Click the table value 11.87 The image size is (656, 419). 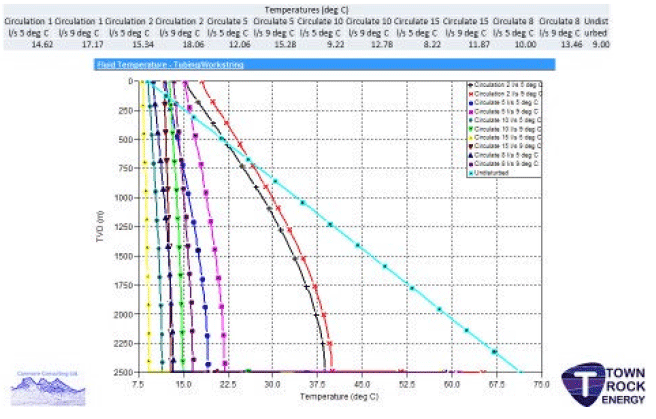point(479,44)
